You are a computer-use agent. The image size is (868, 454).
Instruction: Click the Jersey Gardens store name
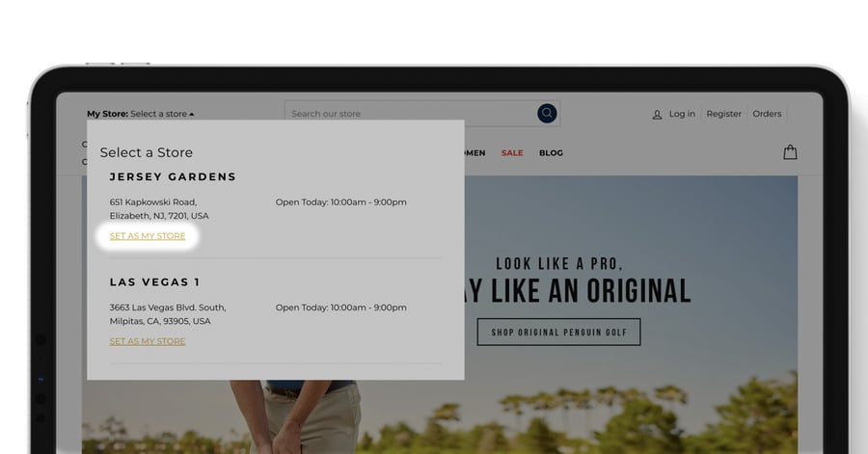point(173,177)
